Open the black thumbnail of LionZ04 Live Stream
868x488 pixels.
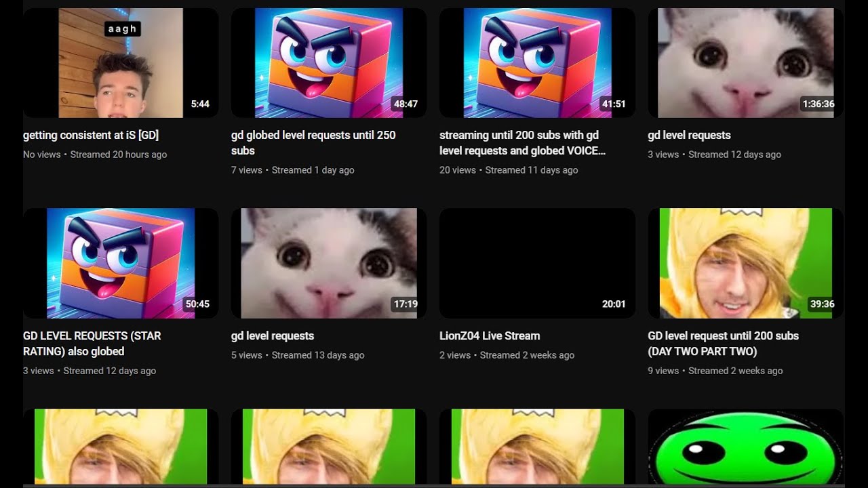tap(537, 263)
